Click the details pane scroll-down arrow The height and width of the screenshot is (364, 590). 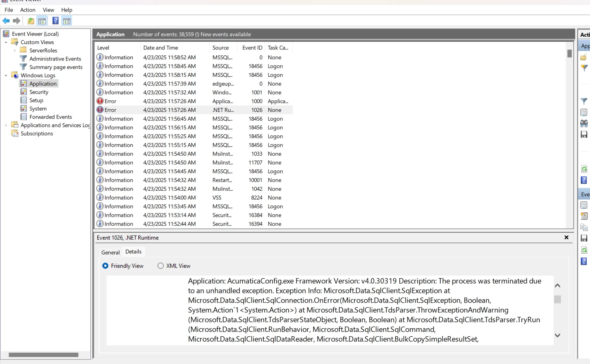point(557,335)
